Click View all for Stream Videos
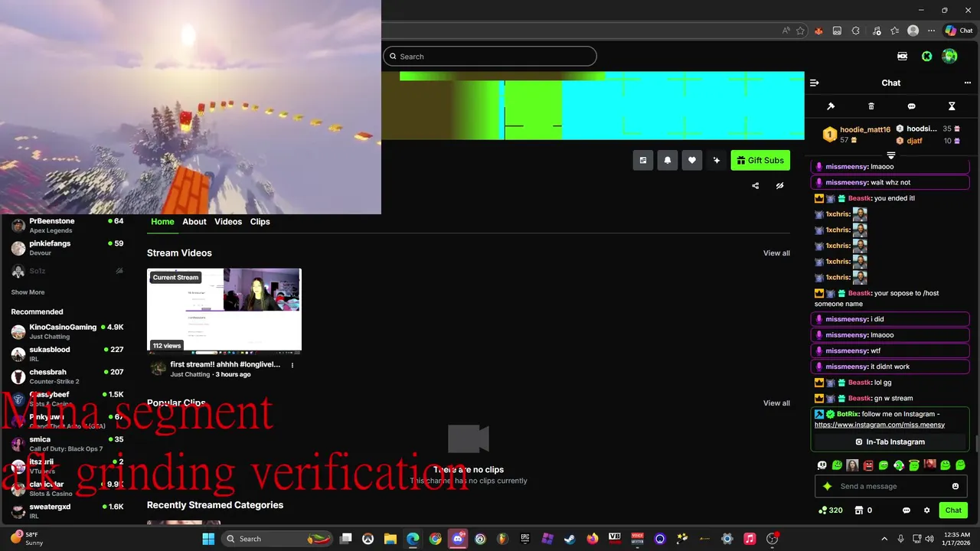980x551 pixels. coord(776,253)
